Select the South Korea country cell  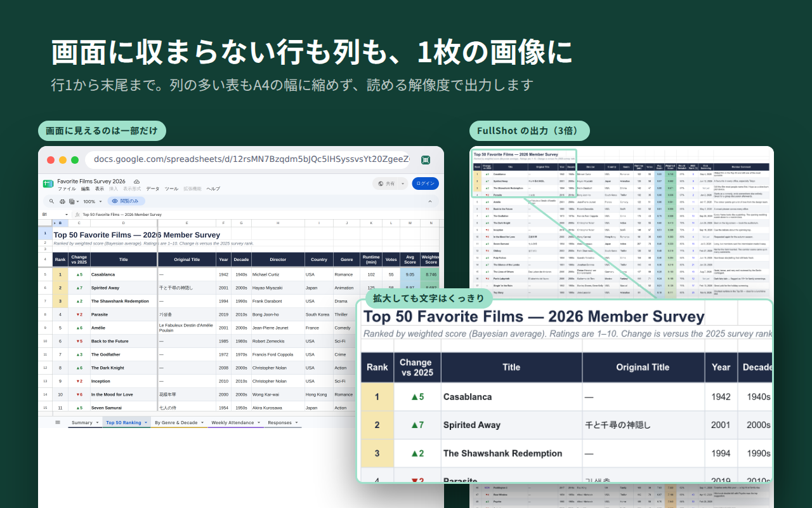(319, 314)
